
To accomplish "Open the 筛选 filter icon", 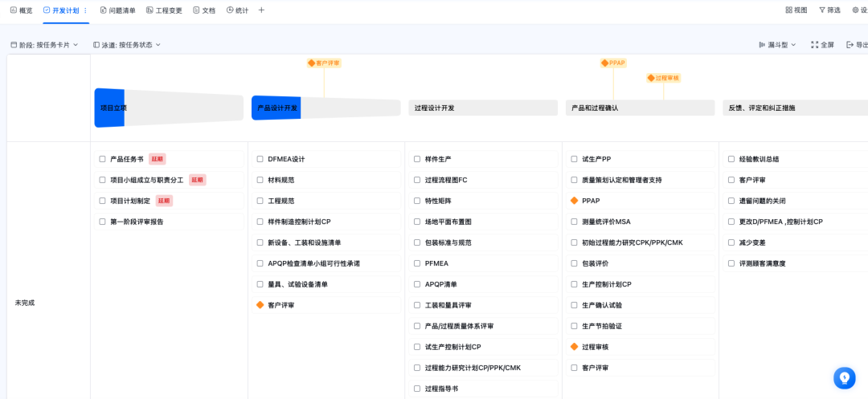I will coord(822,10).
